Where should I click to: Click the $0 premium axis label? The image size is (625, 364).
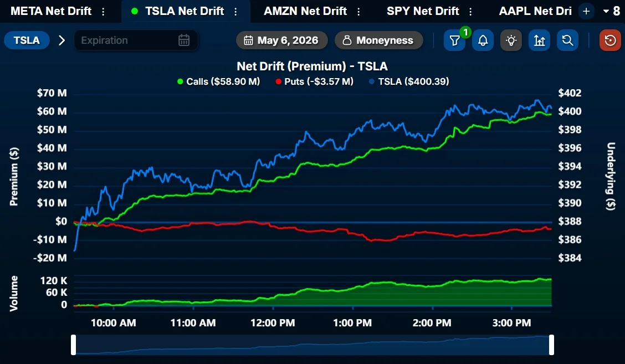click(62, 221)
